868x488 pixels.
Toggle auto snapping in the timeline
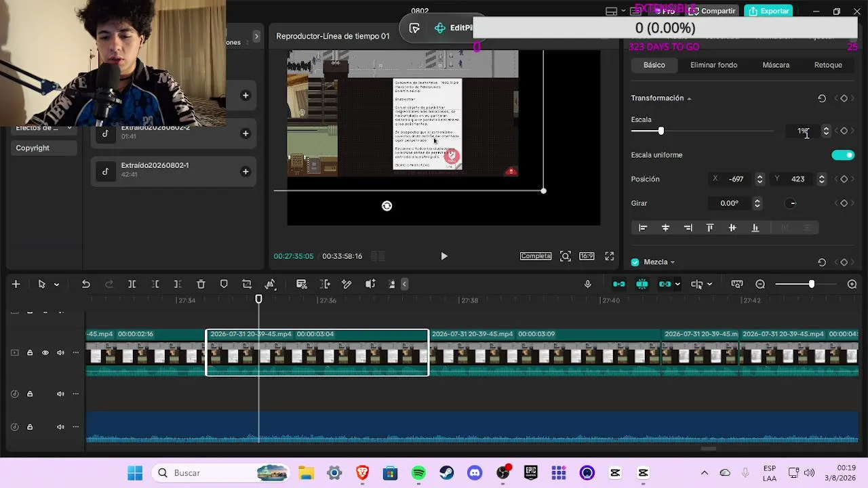tap(642, 284)
